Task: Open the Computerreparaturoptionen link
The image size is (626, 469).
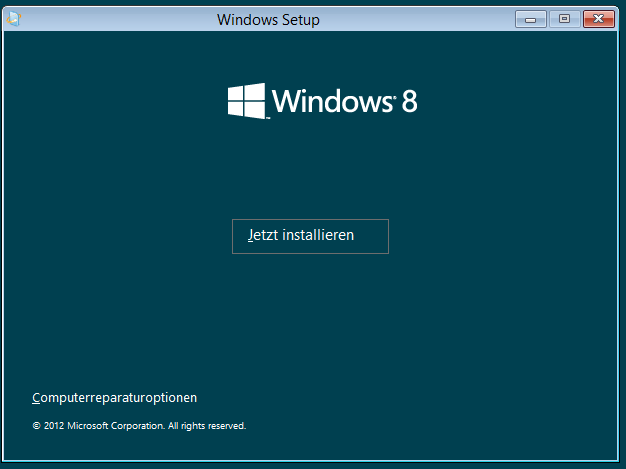Action: point(115,398)
